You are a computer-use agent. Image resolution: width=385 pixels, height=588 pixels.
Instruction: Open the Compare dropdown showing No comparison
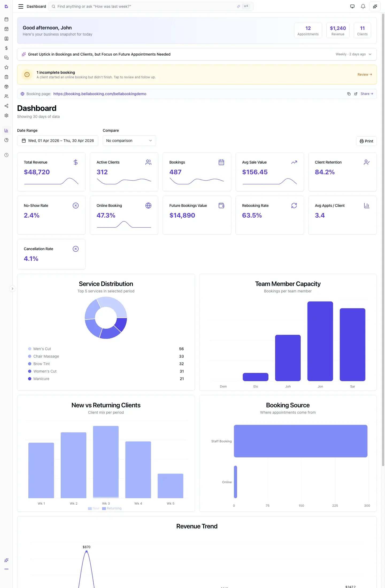pyautogui.click(x=129, y=141)
